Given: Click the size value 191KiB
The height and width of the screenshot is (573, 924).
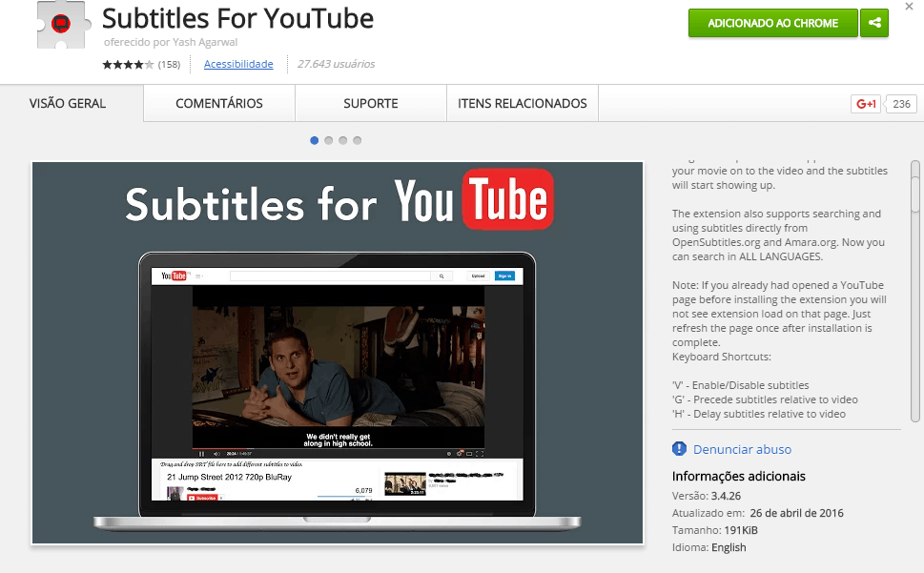Looking at the screenshot, I should (x=741, y=530).
